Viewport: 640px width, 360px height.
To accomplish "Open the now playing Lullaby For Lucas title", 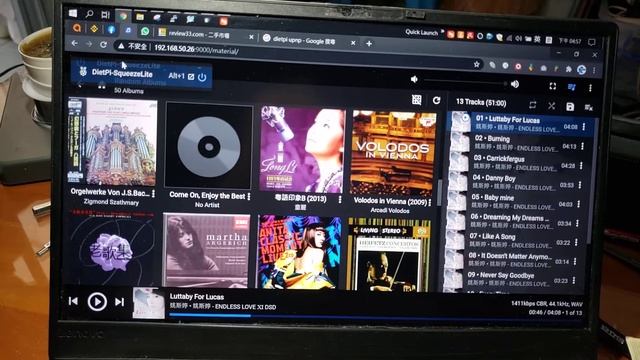I will click(197, 297).
